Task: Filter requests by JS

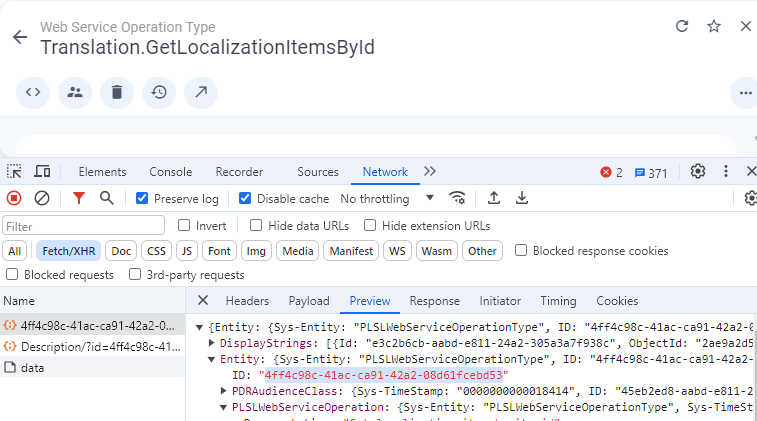Action: [x=187, y=251]
